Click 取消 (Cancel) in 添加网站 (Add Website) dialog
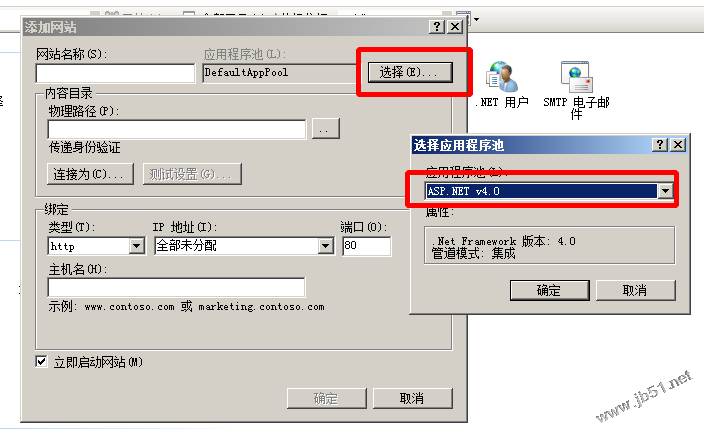Screen dimensions: 704x434 pyautogui.click(x=413, y=398)
